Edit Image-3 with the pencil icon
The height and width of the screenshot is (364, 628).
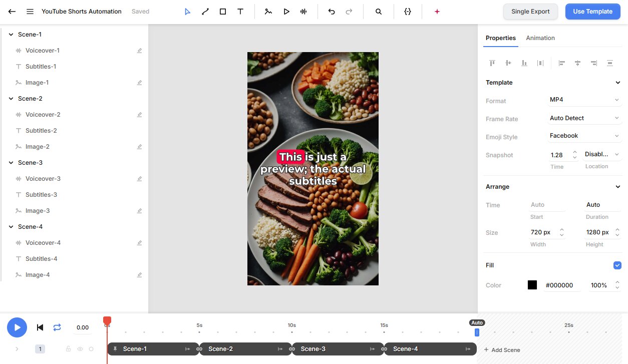[140, 211]
